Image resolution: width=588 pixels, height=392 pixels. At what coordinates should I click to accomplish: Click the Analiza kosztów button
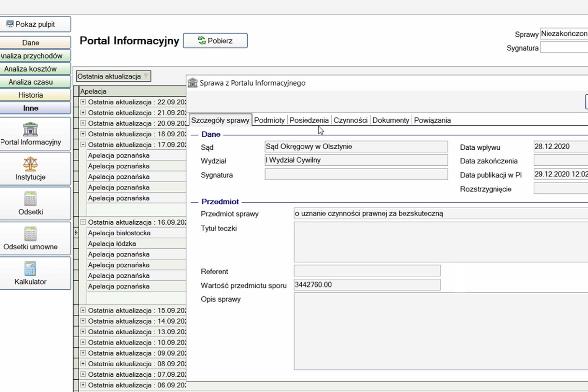31,69
